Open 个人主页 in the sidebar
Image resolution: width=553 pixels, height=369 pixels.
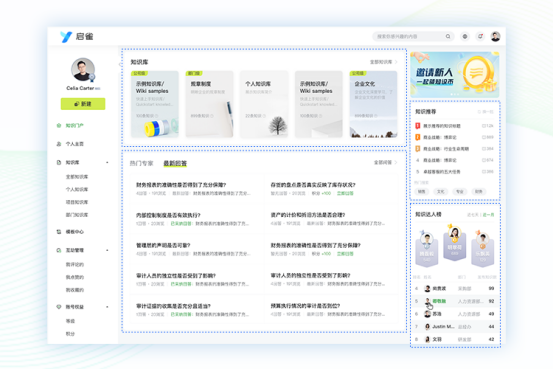(74, 144)
